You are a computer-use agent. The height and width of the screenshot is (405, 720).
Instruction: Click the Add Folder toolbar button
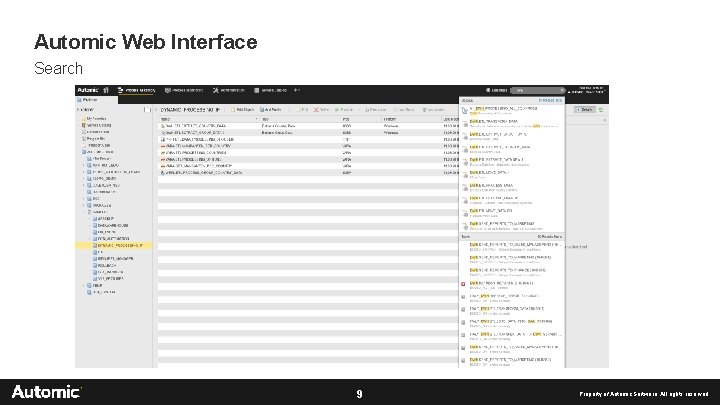(271, 110)
